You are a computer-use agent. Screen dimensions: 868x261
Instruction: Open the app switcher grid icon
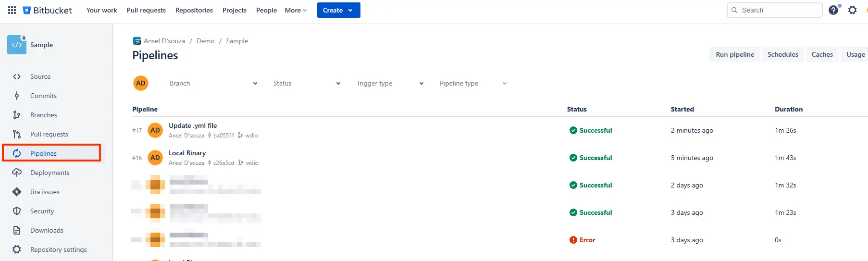tap(12, 10)
